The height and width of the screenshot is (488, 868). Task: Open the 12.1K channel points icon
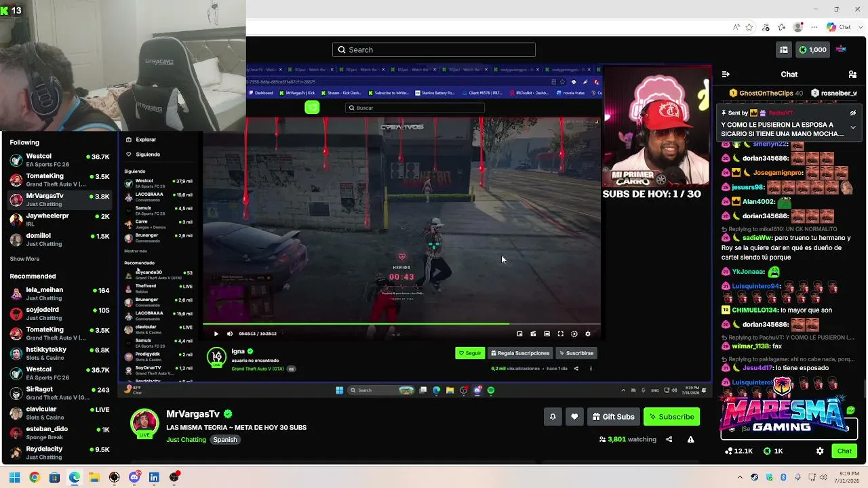point(738,451)
